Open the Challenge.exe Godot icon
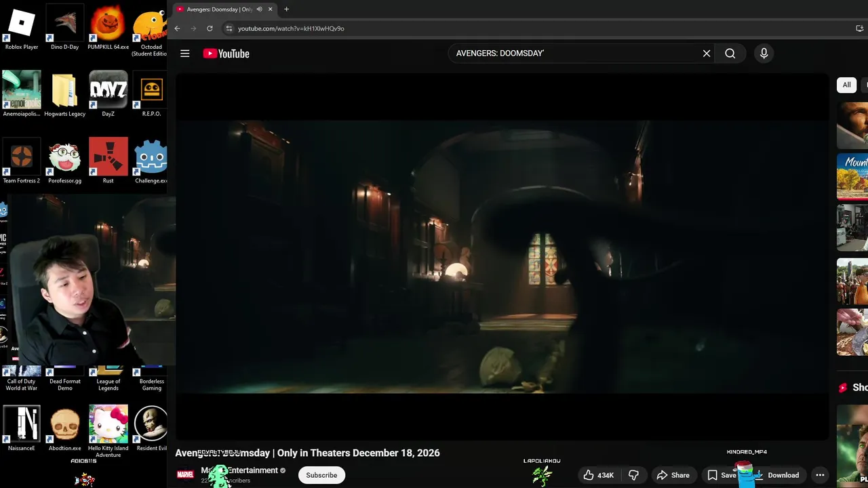 coord(151,161)
